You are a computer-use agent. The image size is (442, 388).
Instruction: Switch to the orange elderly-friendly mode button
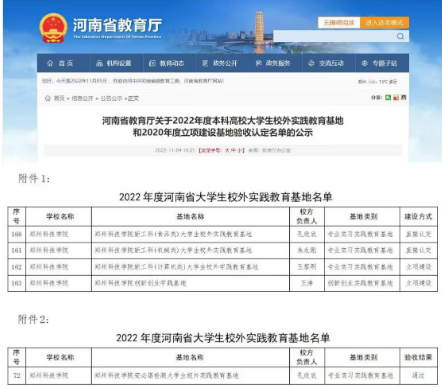[384, 23]
